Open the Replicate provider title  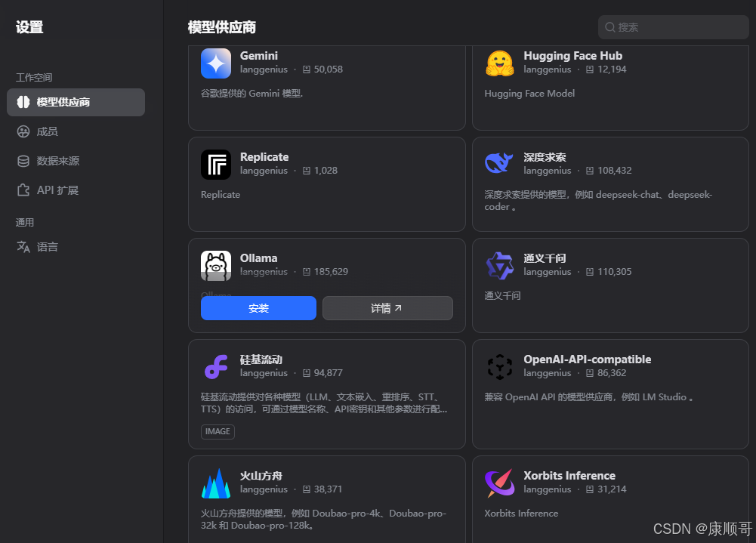[264, 157]
